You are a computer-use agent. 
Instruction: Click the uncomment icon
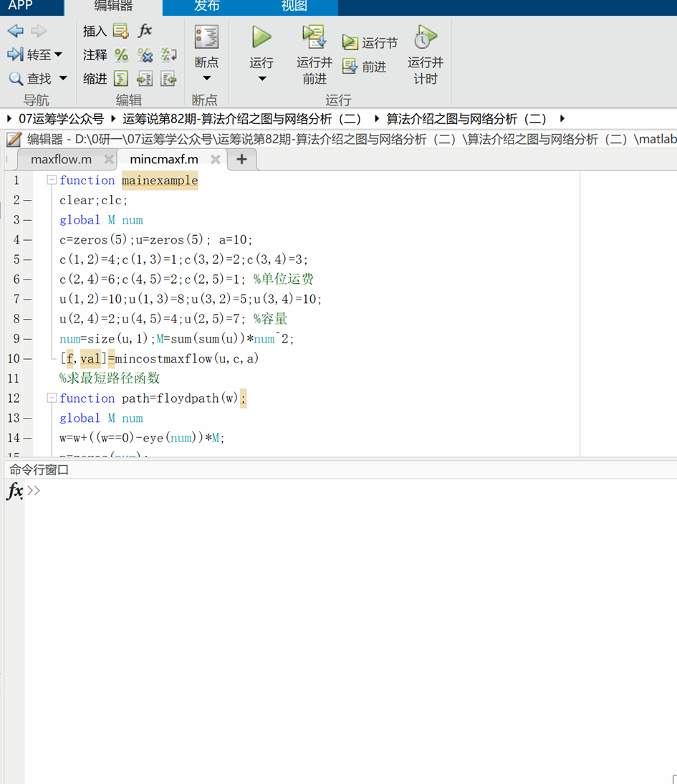(145, 54)
